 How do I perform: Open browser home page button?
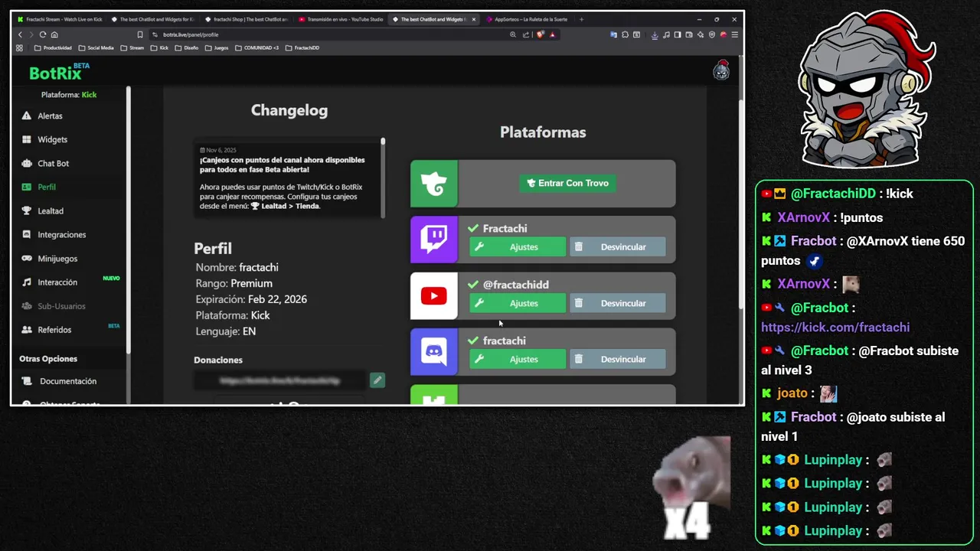(54, 34)
